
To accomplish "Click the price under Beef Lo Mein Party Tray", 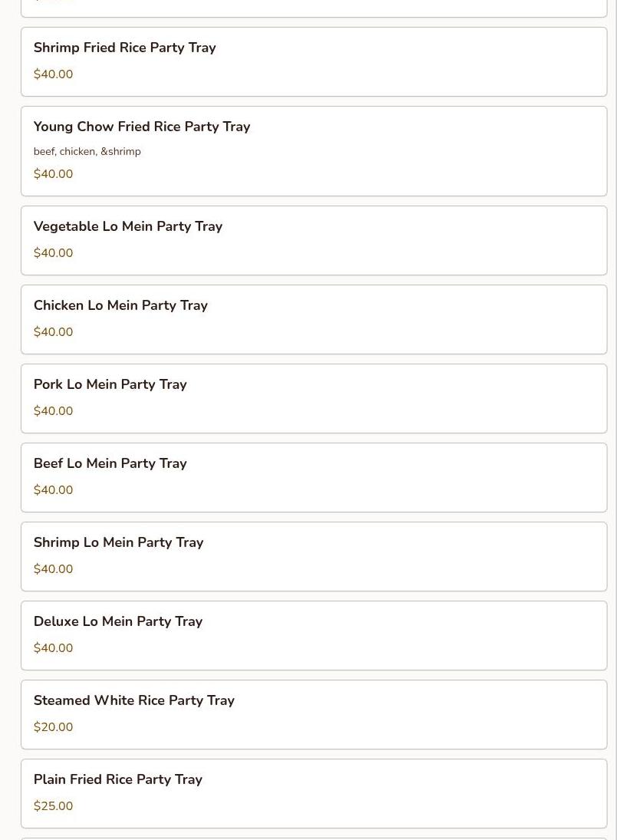I will (54, 490).
